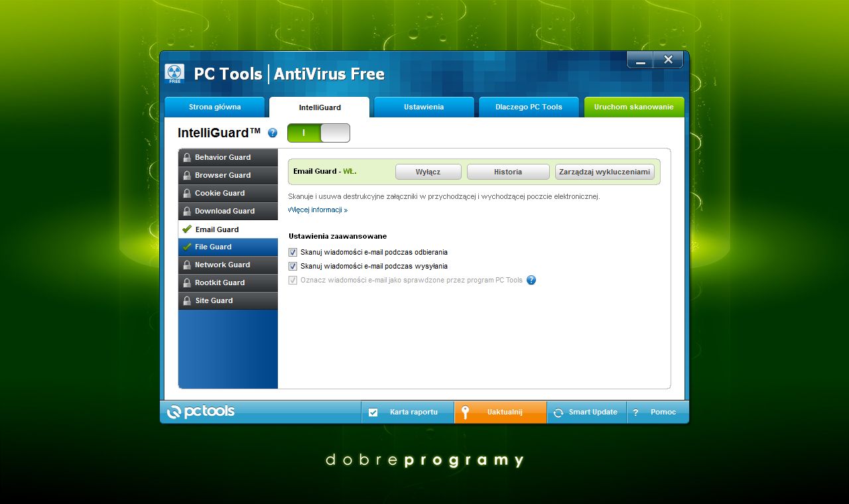Click the lock icon beside Browser Guard

[x=187, y=176]
